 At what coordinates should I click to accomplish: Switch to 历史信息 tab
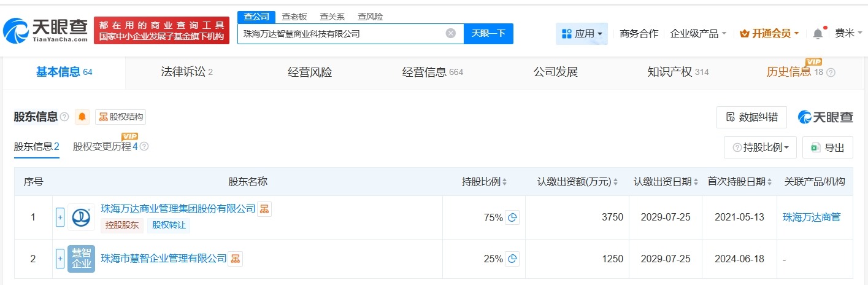pyautogui.click(x=794, y=72)
